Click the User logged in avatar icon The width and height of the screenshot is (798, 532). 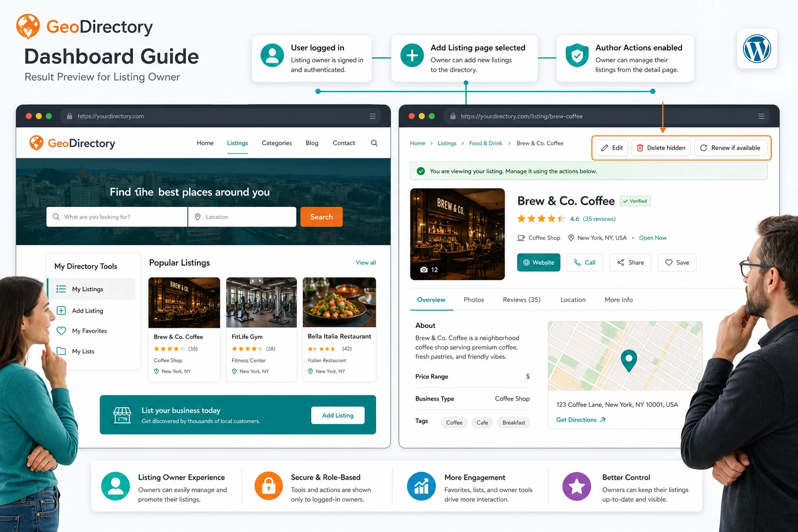tap(272, 55)
